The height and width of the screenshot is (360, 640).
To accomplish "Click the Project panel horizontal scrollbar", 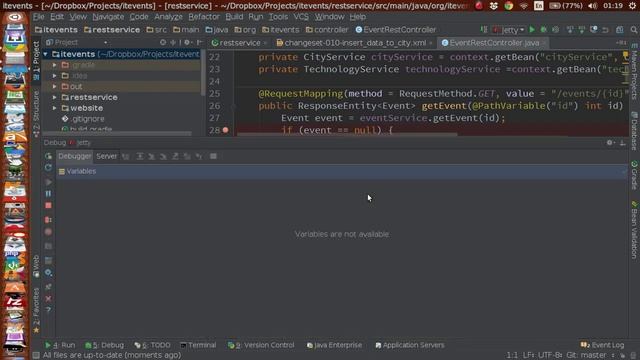I will 118,133.
